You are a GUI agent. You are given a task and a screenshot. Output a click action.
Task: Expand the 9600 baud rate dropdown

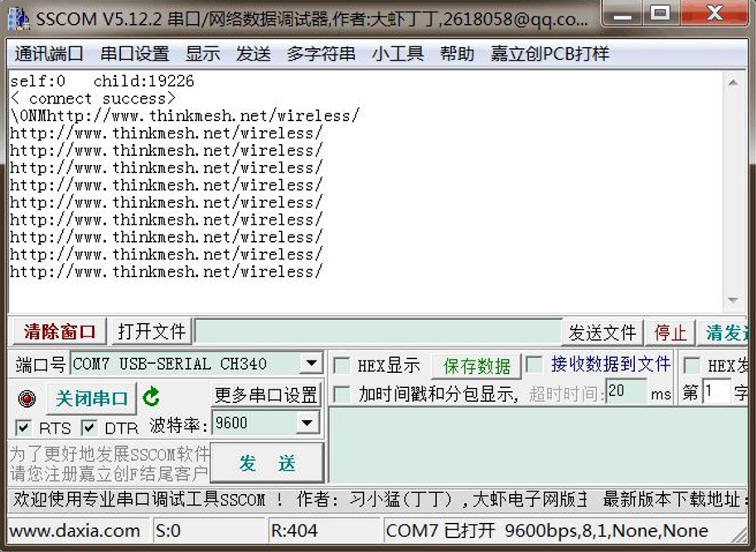(307, 424)
